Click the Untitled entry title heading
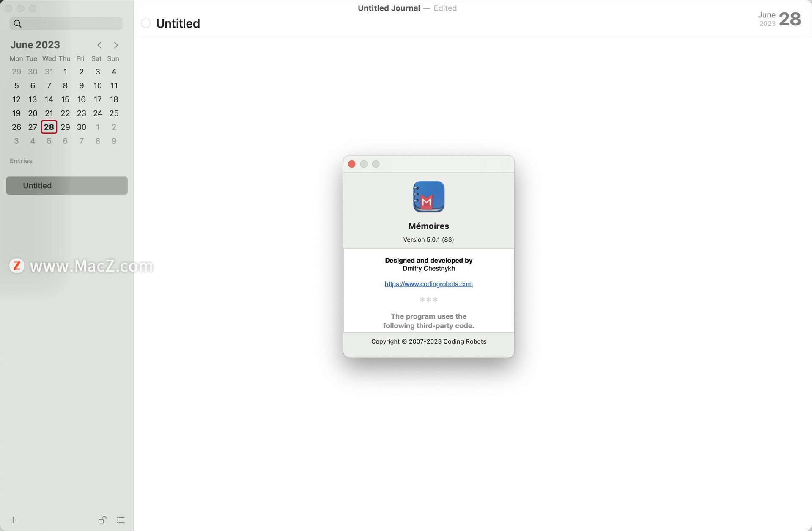 pos(178,24)
